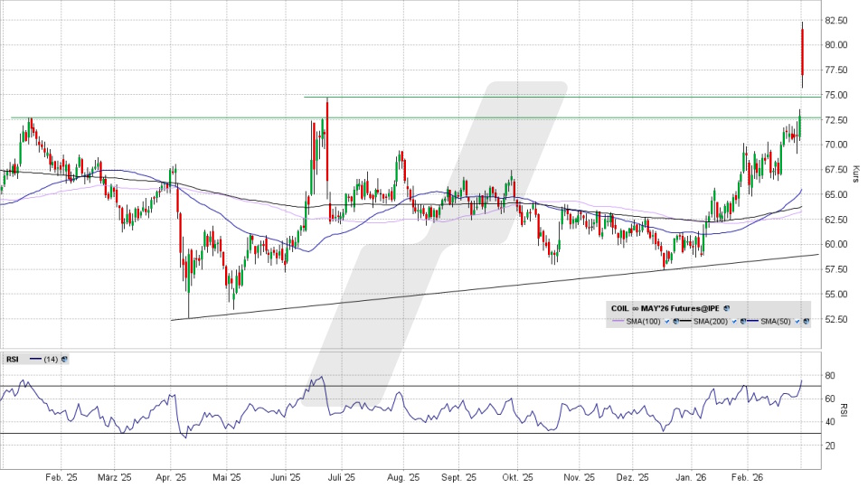Click the Aug. '25 date axis label

(x=403, y=477)
